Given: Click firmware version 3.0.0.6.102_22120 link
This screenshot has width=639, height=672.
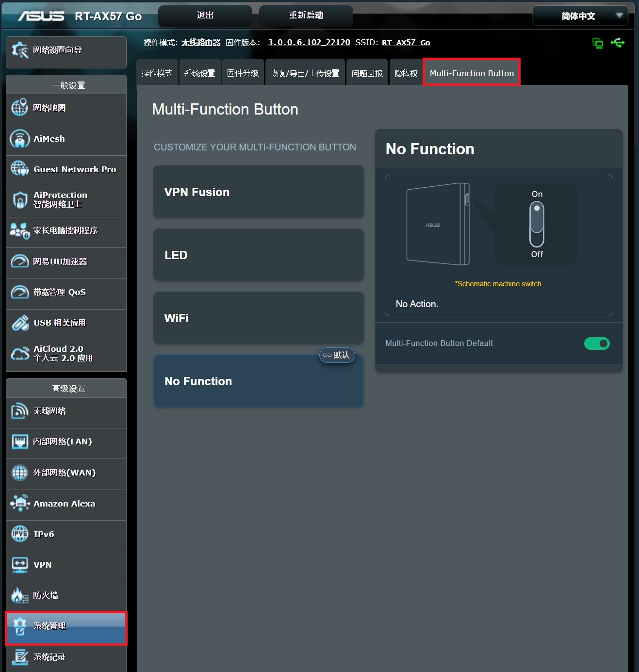Looking at the screenshot, I should pos(309,42).
